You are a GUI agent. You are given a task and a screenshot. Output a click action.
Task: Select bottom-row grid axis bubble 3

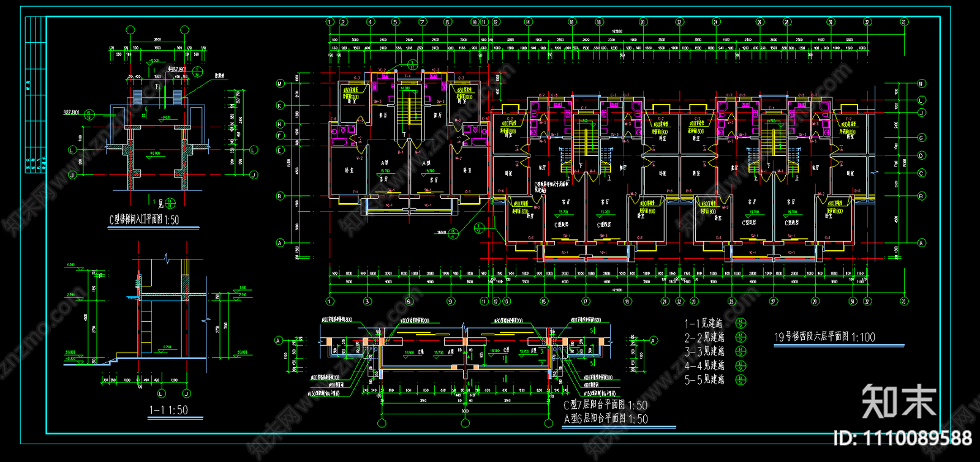(x=367, y=301)
